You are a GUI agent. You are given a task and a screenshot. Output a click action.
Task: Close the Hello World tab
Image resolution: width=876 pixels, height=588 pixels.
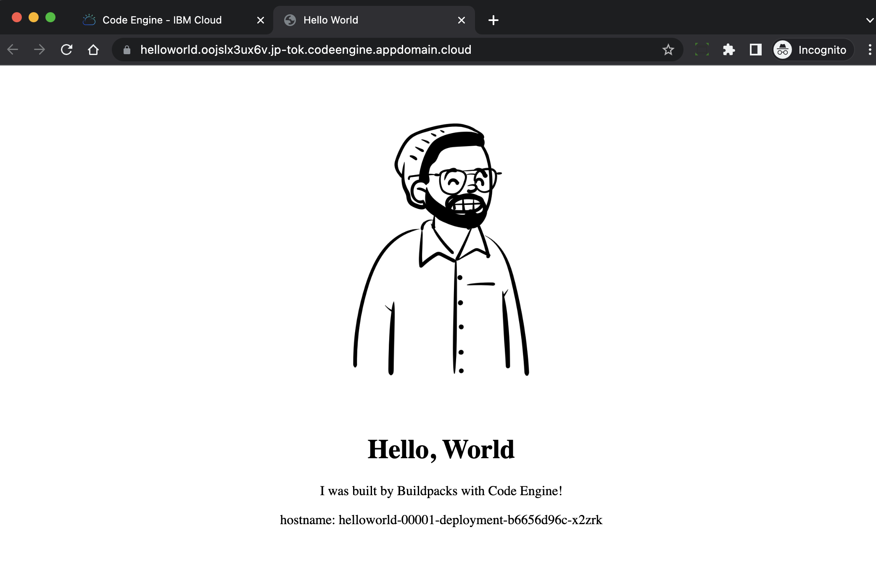(461, 20)
